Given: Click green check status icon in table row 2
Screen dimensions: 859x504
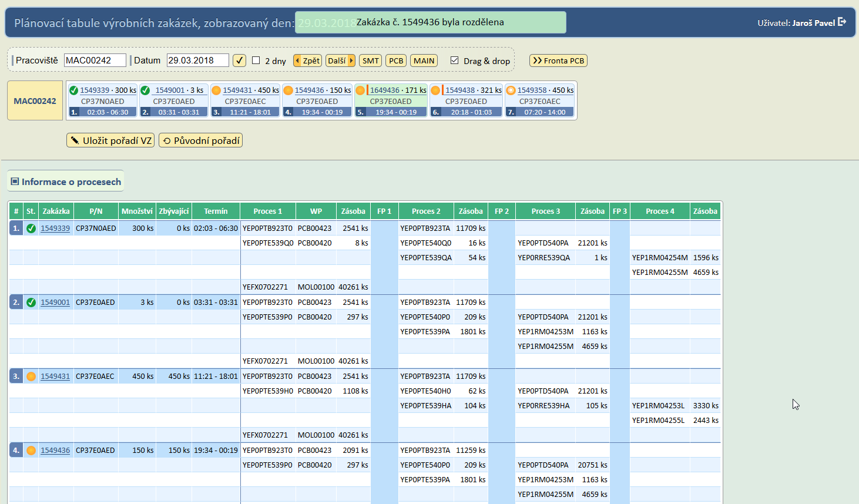Looking at the screenshot, I should pos(31,303).
